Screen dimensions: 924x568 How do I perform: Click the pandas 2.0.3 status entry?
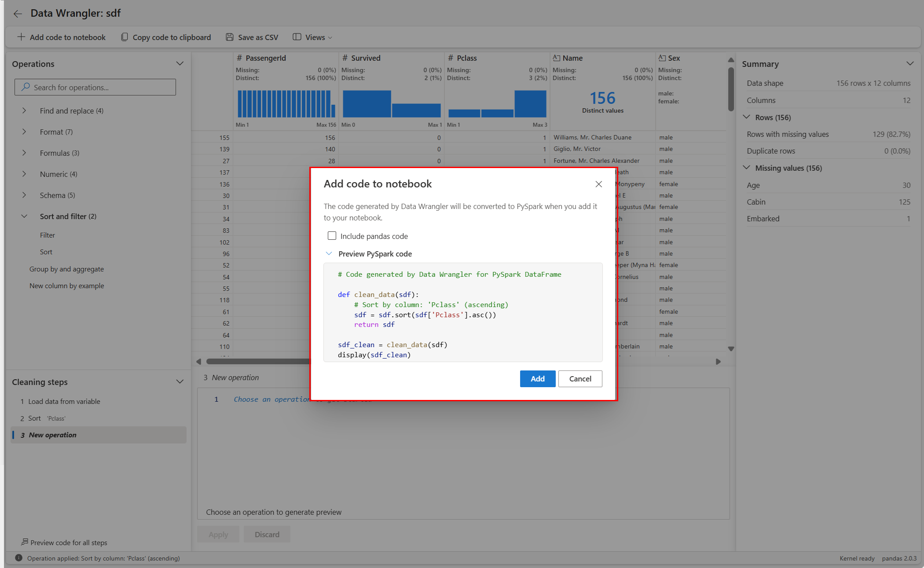[899, 558]
